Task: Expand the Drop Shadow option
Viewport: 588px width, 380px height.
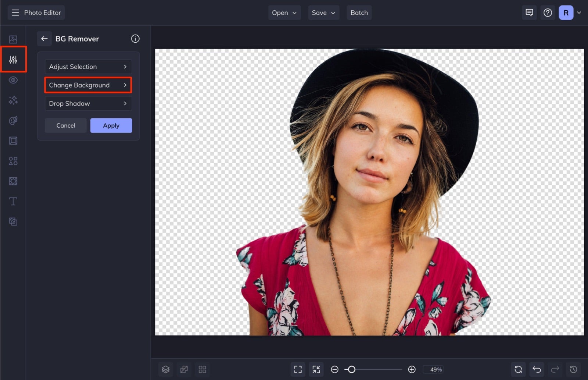Action: [x=88, y=103]
